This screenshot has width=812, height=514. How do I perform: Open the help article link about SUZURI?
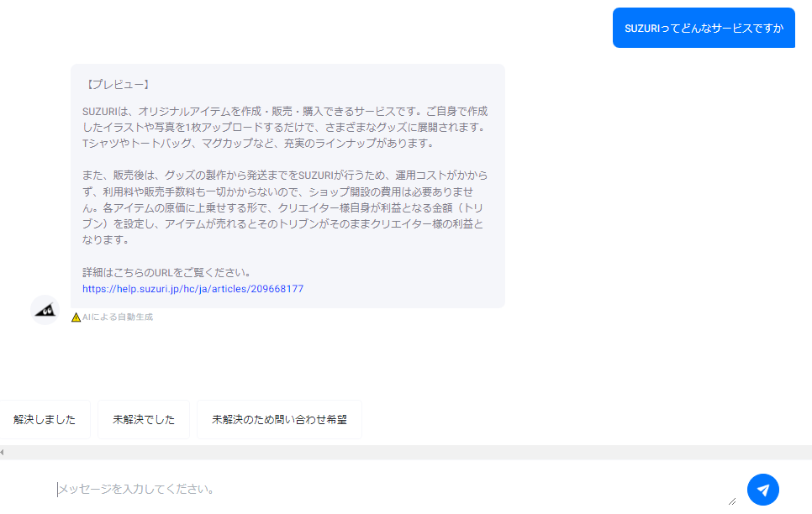(191, 288)
